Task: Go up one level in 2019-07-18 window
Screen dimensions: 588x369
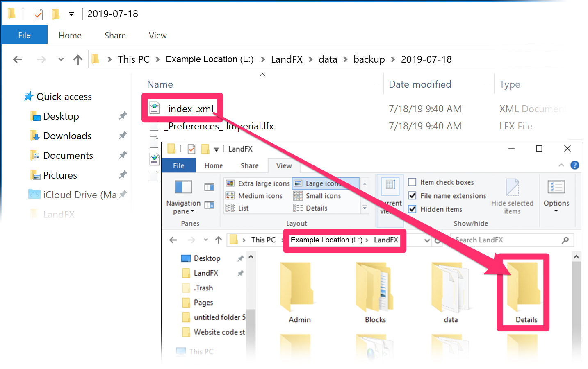Action: click(78, 59)
